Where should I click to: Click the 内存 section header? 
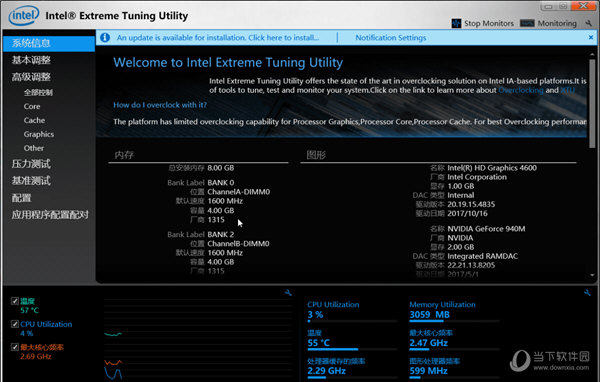(124, 155)
